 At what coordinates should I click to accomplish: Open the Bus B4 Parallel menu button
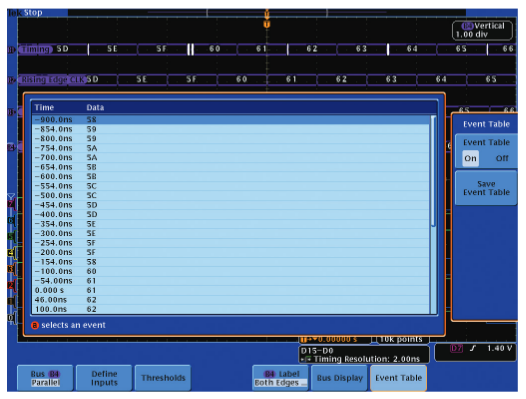point(45,378)
